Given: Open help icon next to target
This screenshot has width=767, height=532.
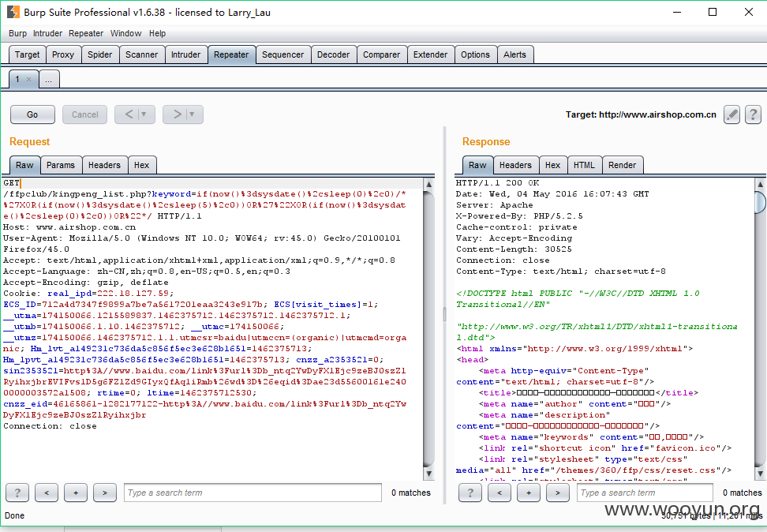Looking at the screenshot, I should click(754, 114).
